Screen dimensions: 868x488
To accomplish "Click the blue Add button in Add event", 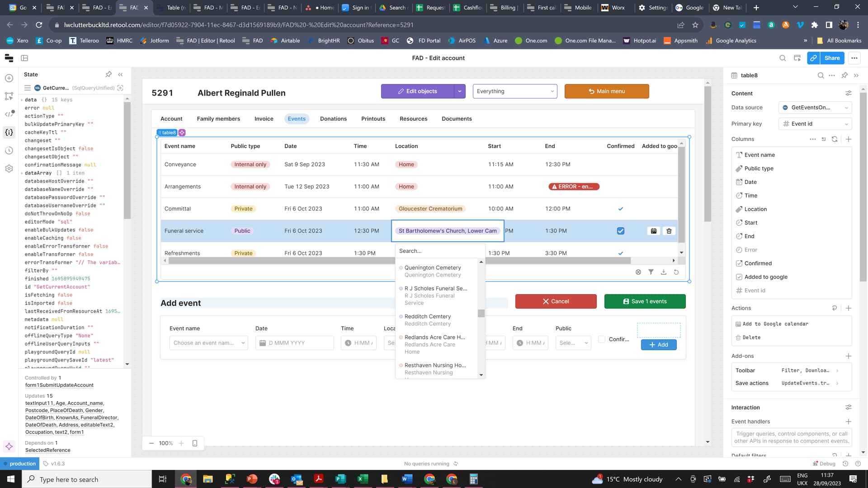I will [659, 345].
